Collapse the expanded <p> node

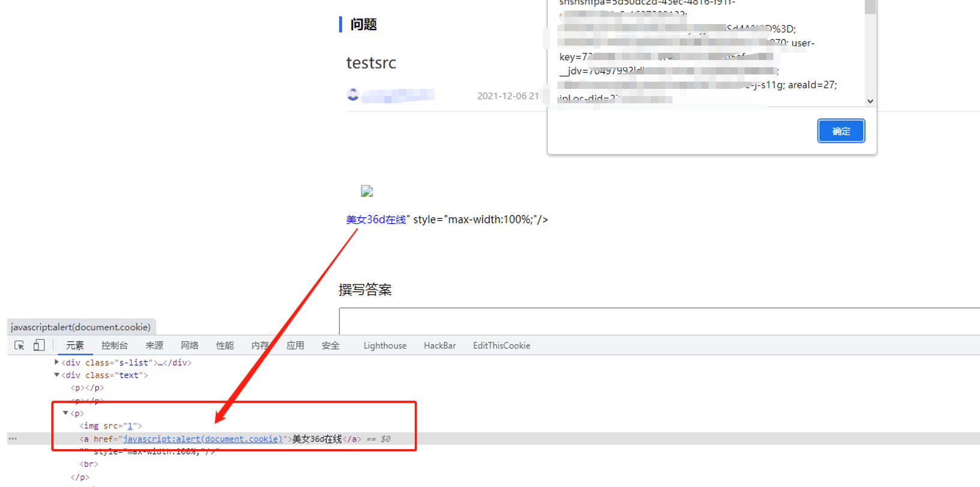65,413
